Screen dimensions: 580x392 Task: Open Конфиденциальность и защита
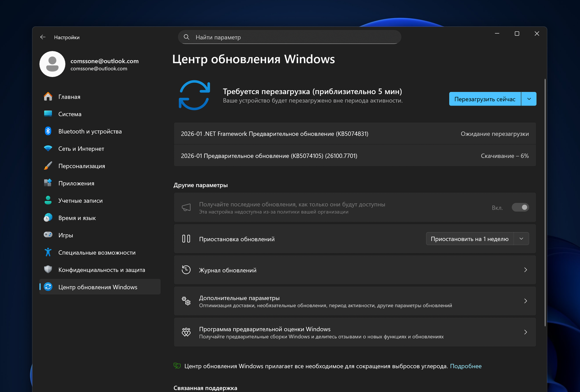pyautogui.click(x=100, y=270)
